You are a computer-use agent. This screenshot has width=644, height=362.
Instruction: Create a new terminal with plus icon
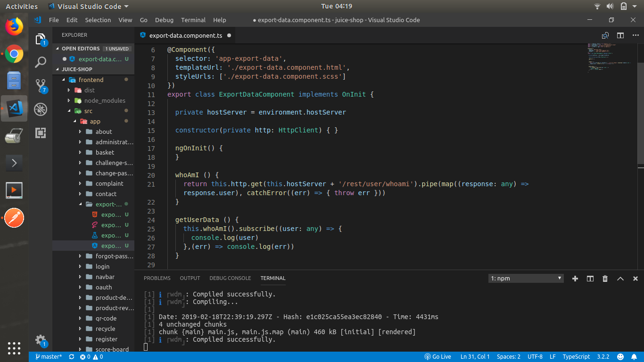(x=575, y=279)
